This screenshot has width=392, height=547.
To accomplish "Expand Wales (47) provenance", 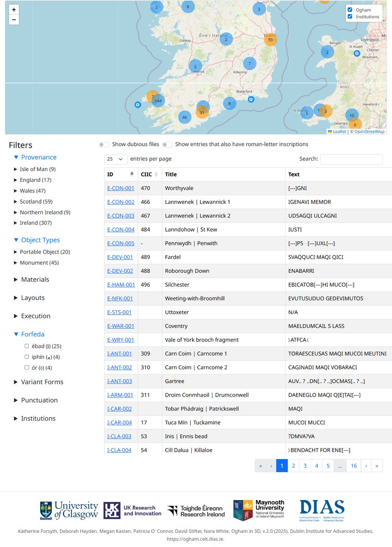I will [30, 191].
